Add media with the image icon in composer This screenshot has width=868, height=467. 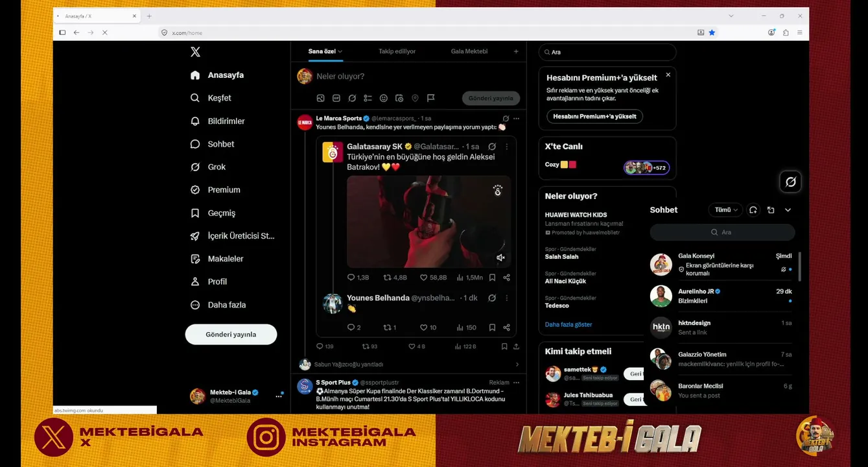[x=320, y=99]
